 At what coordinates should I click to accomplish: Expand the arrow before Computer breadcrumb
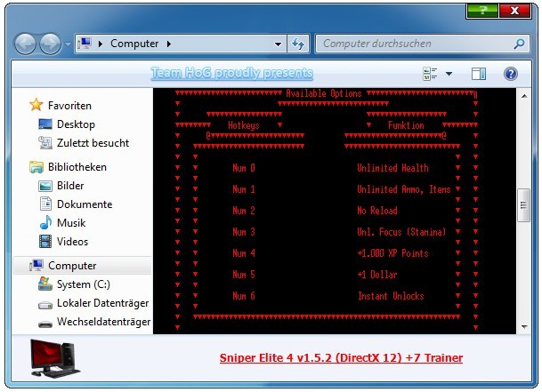click(x=101, y=44)
